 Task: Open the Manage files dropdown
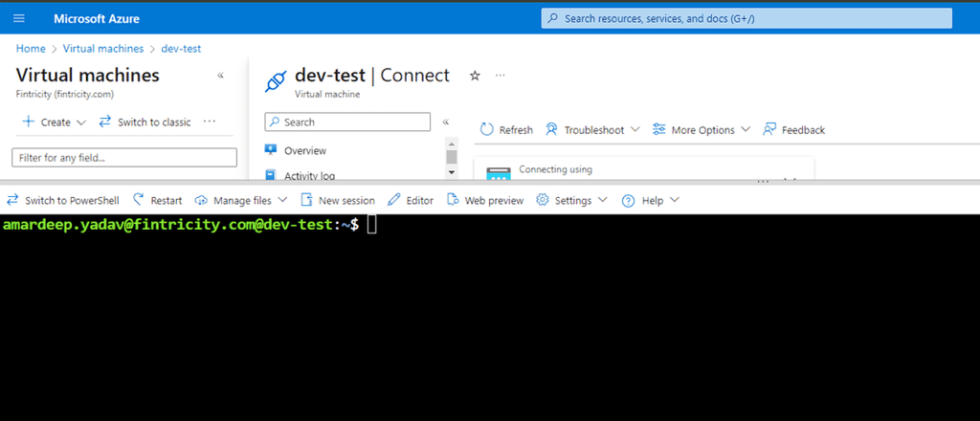tap(241, 201)
